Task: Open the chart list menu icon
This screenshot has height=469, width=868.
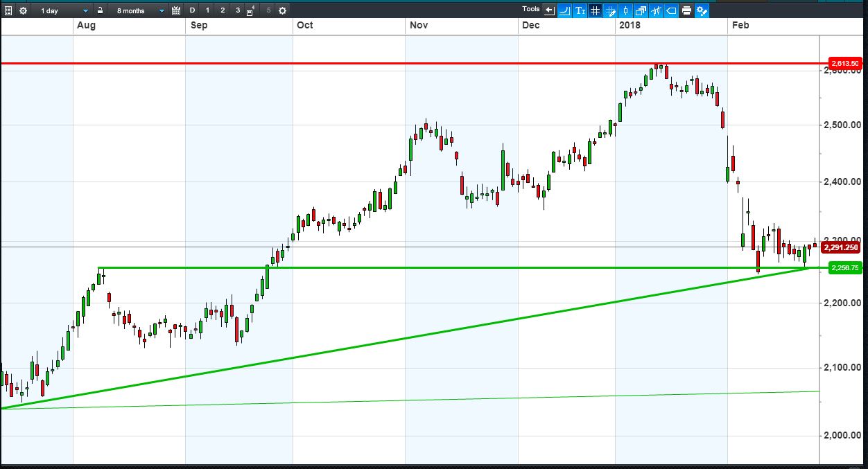Action: point(8,10)
